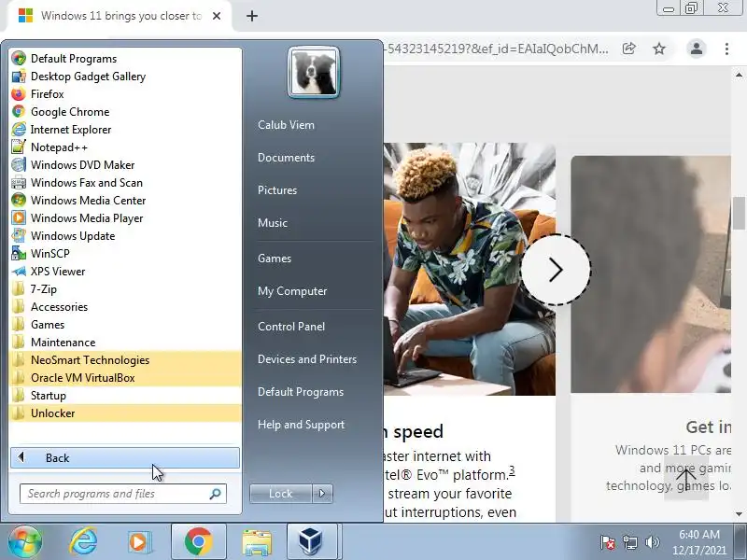Click the network tray icon
This screenshot has width=747, height=560.
click(x=629, y=542)
